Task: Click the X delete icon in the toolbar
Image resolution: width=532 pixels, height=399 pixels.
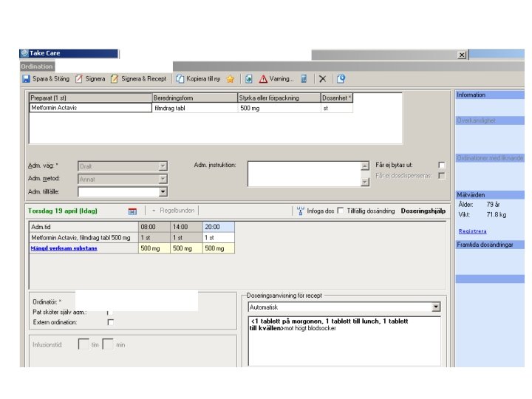Action: tap(323, 79)
